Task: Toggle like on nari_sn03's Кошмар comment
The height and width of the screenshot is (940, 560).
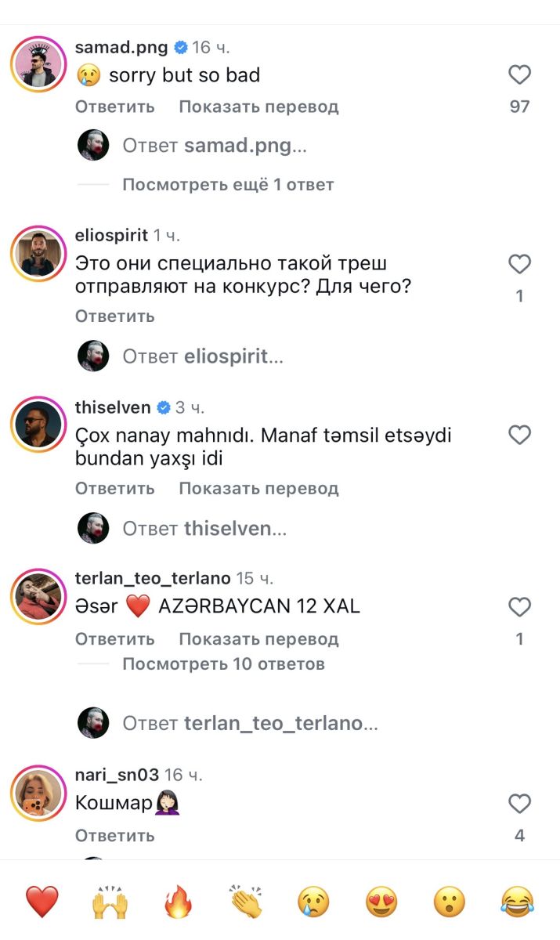Action: (x=520, y=804)
